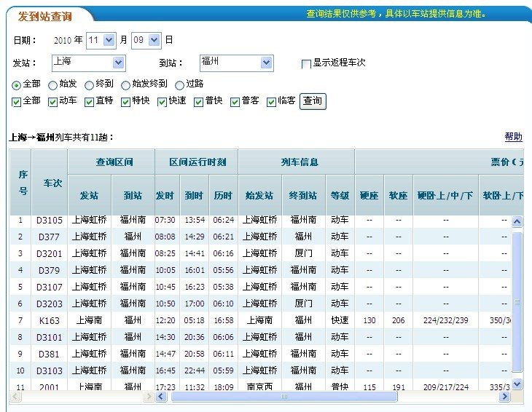Viewport: 532px width, 412px height.
Task: Click the K163 soft seat price 206
Action: (399, 320)
